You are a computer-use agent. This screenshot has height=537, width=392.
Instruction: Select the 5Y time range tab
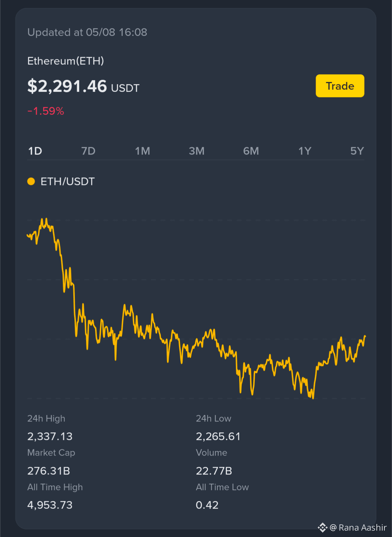pos(357,151)
